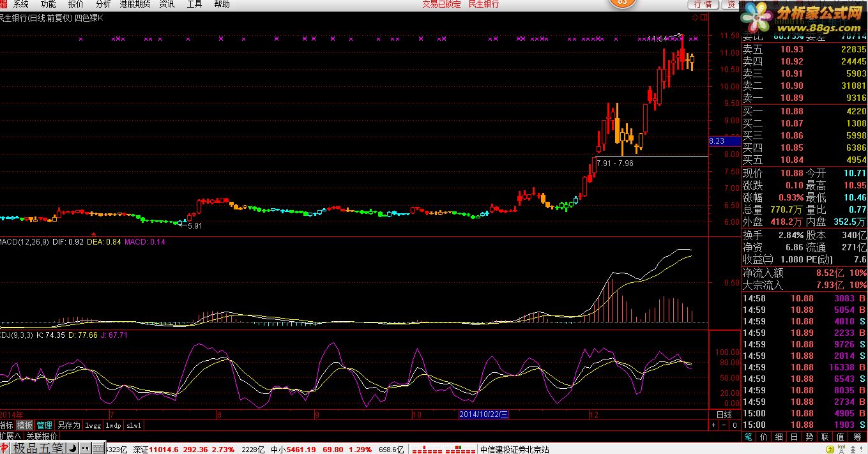
Task: Select the lwdp template tab
Action: coord(114,425)
